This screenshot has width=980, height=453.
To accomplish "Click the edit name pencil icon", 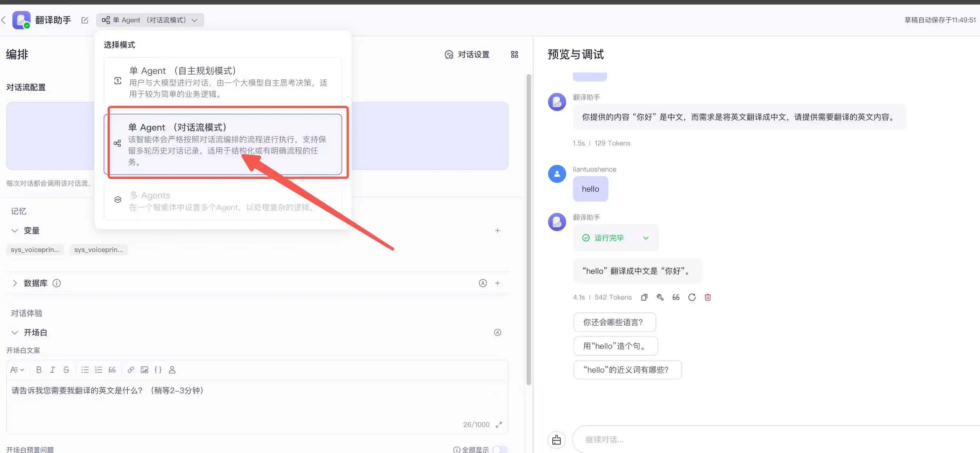I will 85,20.
